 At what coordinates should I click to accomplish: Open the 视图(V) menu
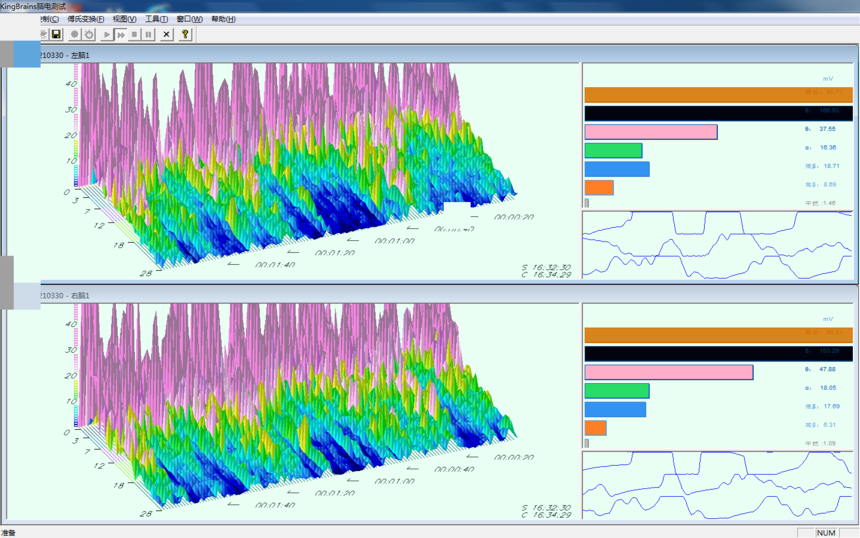point(125,19)
